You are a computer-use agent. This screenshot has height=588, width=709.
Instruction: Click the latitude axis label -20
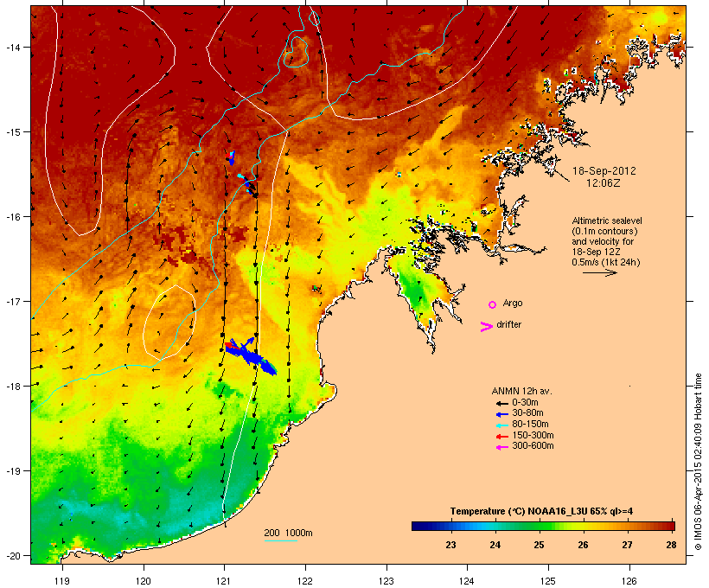(x=12, y=555)
